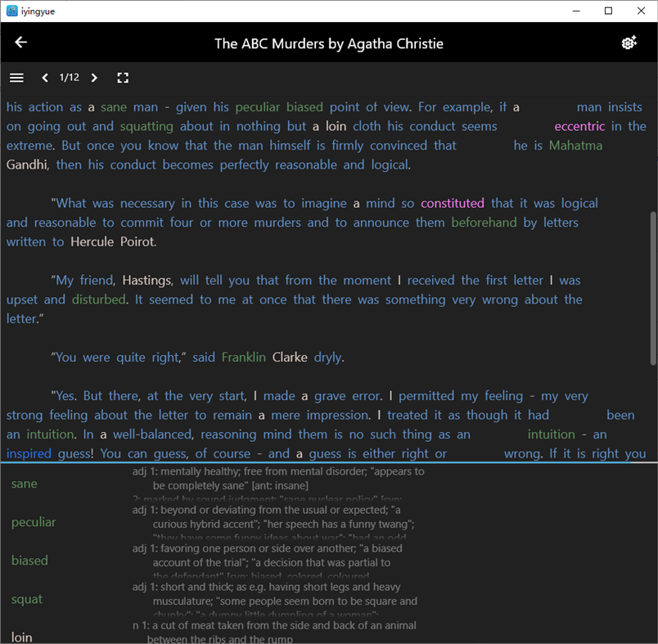The height and width of the screenshot is (644, 658).
Task: Click the page indicator showing 1/12
Action: pyautogui.click(x=69, y=78)
